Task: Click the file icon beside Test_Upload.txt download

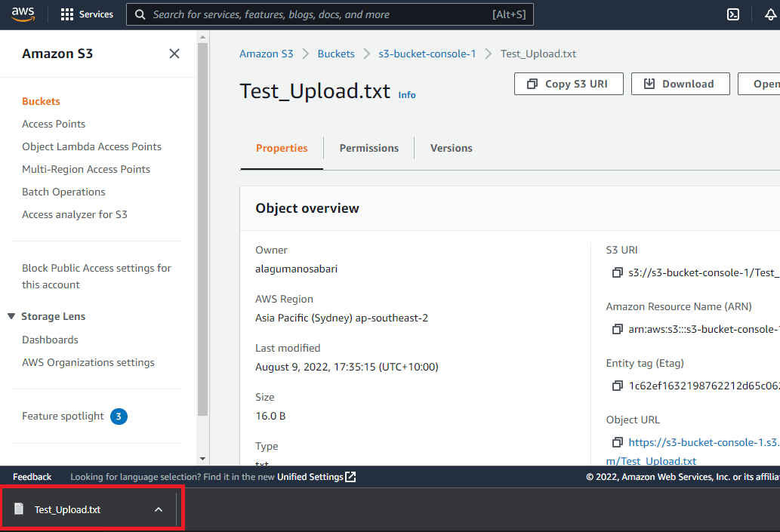Action: pyautogui.click(x=19, y=509)
